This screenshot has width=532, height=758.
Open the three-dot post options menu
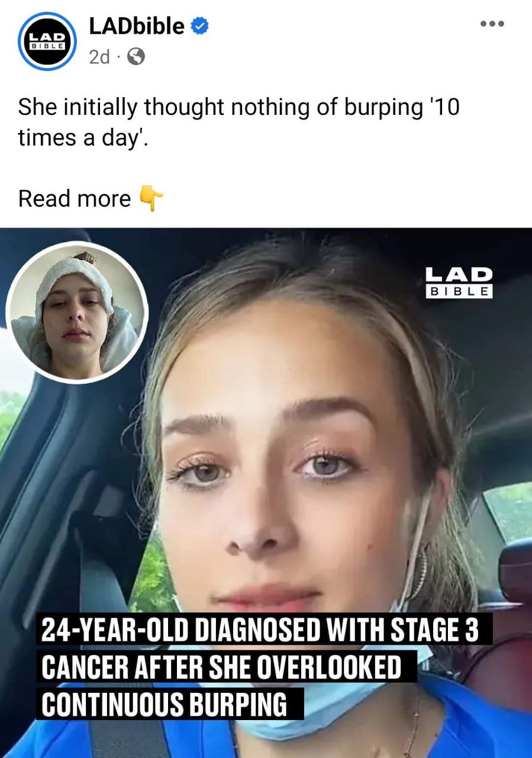coord(492,24)
